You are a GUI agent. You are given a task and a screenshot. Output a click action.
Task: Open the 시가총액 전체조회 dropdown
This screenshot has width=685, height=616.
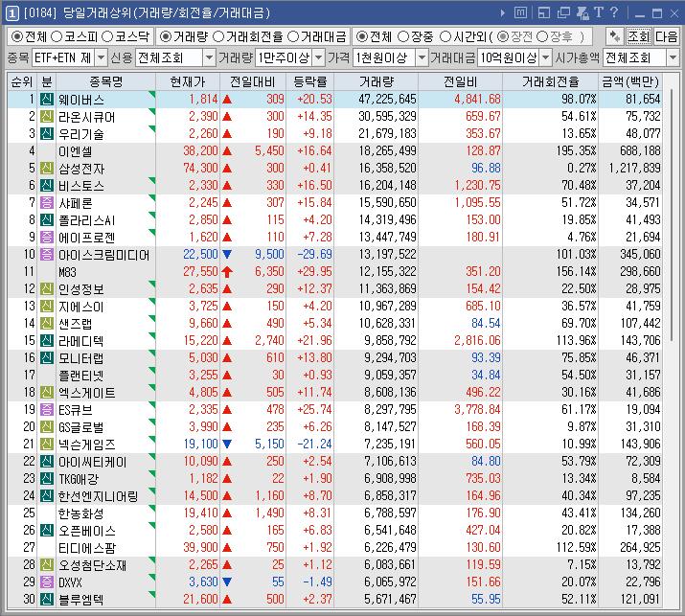[673, 57]
